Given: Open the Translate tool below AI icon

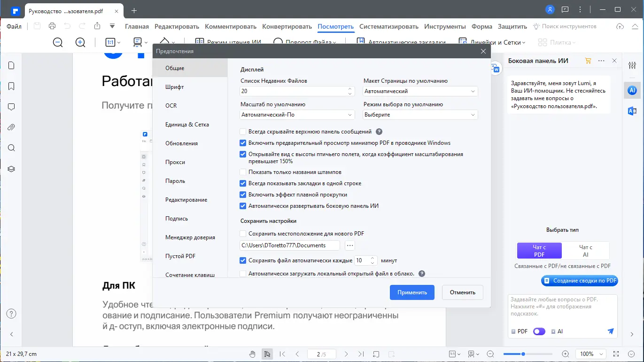Looking at the screenshot, I should click(x=632, y=111).
